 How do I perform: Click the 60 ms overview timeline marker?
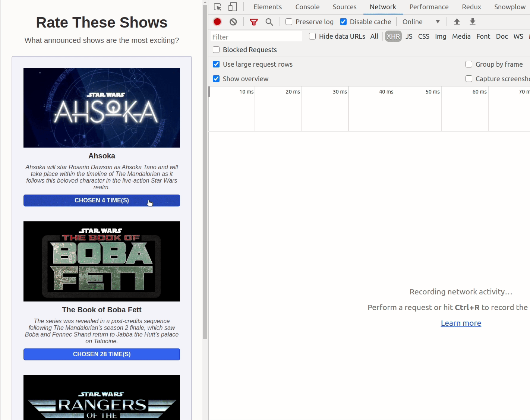point(479,92)
